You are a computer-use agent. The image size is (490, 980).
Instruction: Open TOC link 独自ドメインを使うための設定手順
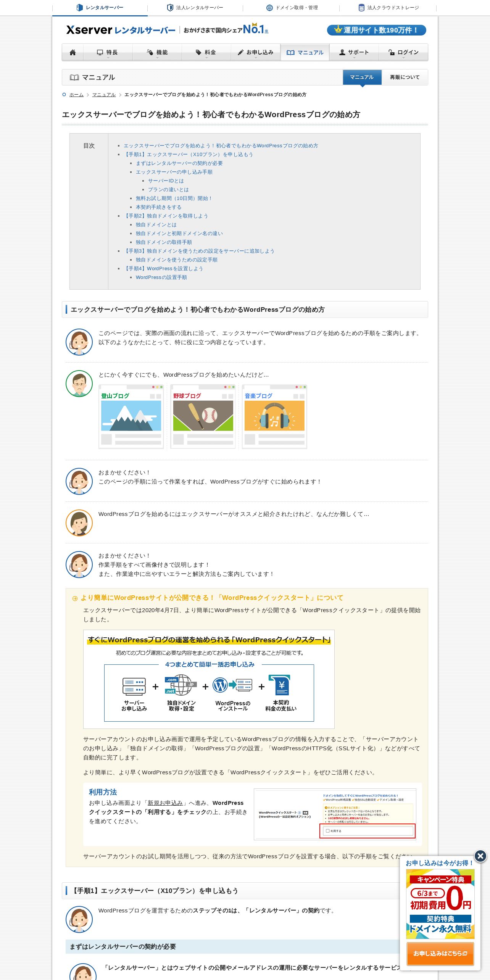(x=177, y=260)
